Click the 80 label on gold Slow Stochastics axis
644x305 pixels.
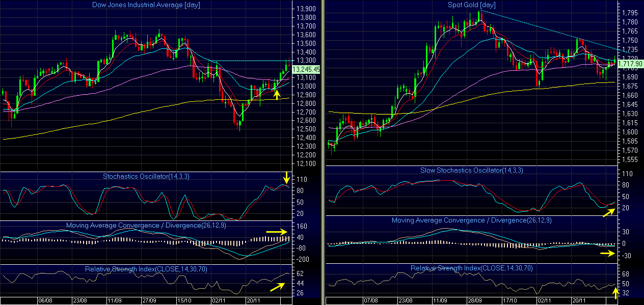[x=626, y=185]
